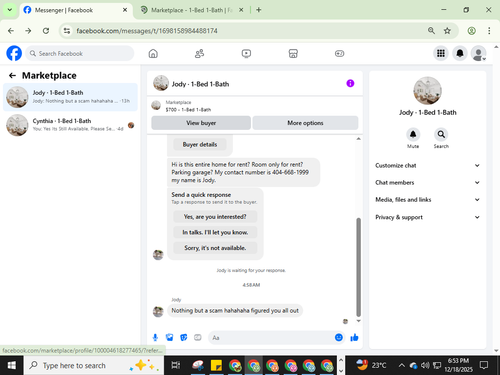Image resolution: width=500 pixels, height=375 pixels.
Task: Open Windows Start menu
Action: [12, 366]
